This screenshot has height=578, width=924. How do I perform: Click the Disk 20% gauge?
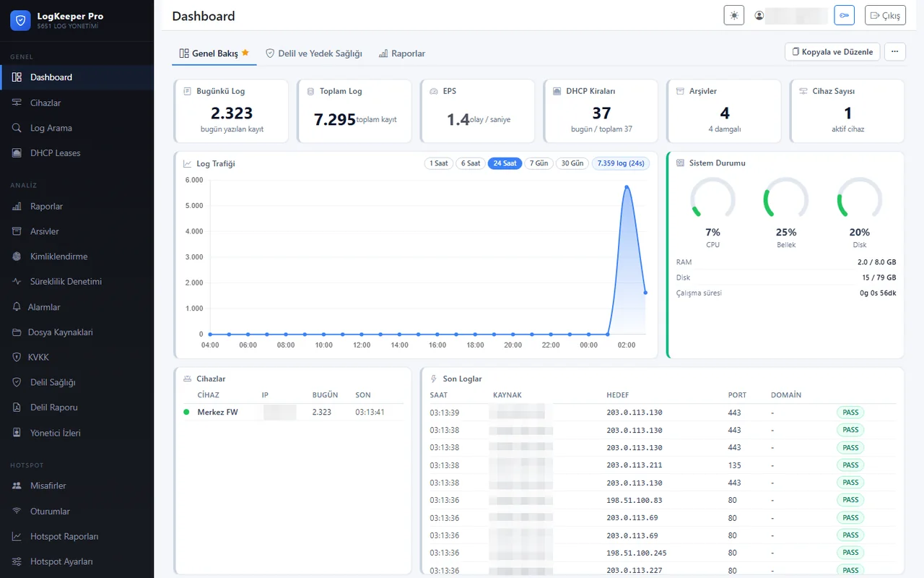click(x=859, y=199)
